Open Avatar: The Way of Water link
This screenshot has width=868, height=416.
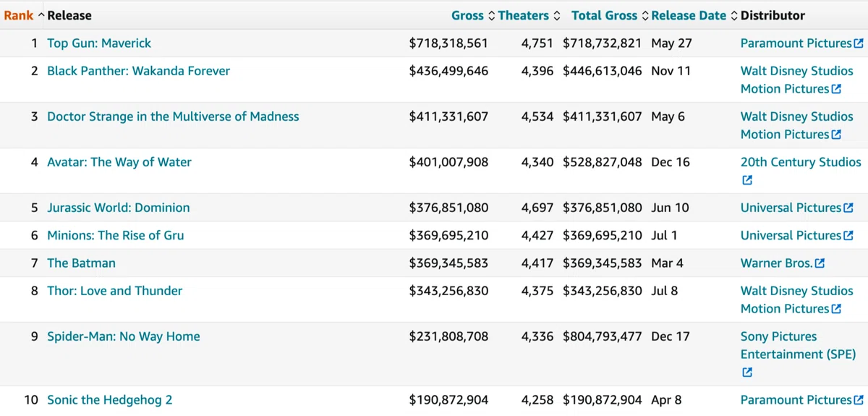tap(119, 162)
